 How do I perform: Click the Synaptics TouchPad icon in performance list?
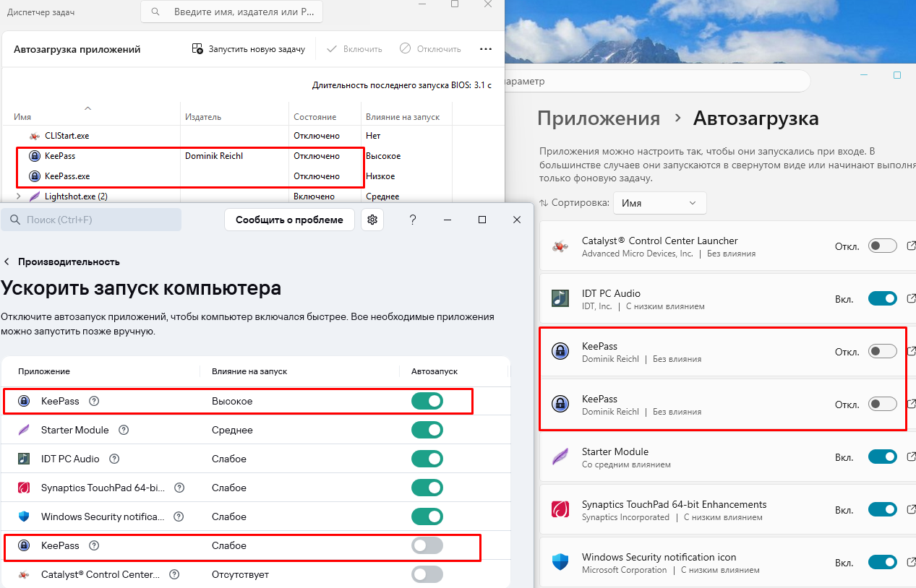pyautogui.click(x=24, y=488)
